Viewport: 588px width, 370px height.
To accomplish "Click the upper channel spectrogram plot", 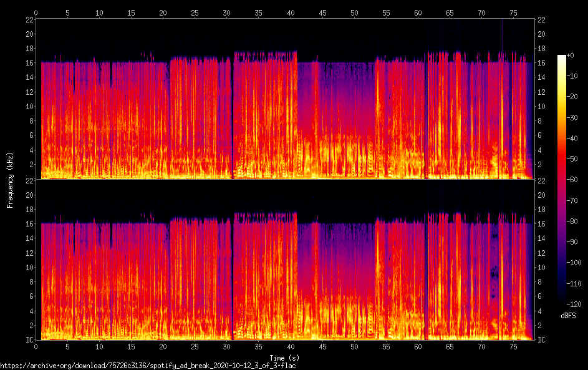I will coord(285,99).
